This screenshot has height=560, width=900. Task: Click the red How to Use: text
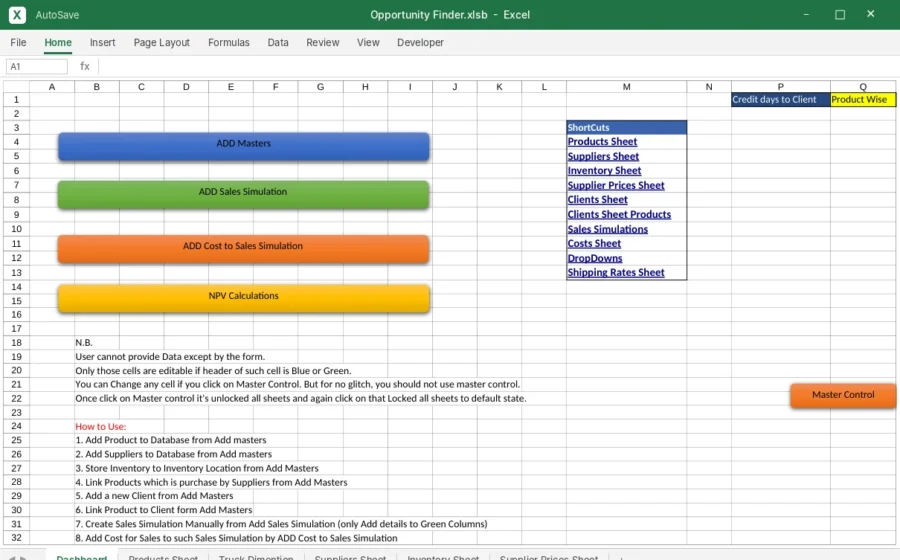[x=100, y=426]
